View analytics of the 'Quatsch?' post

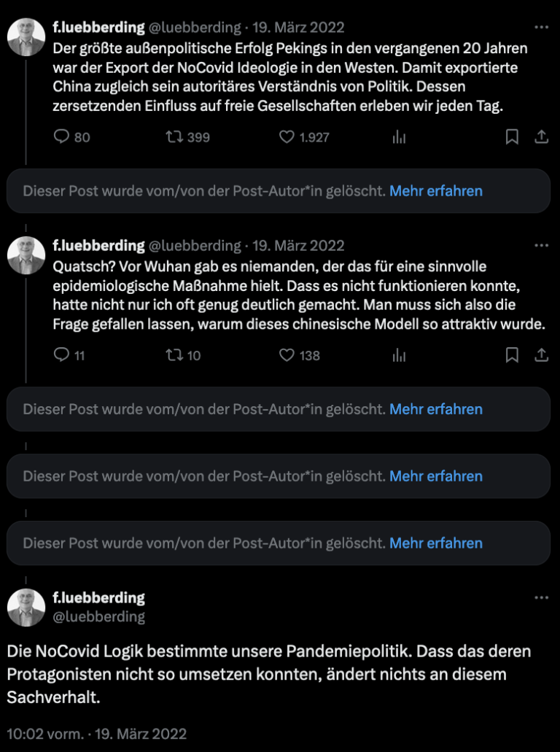click(x=399, y=354)
